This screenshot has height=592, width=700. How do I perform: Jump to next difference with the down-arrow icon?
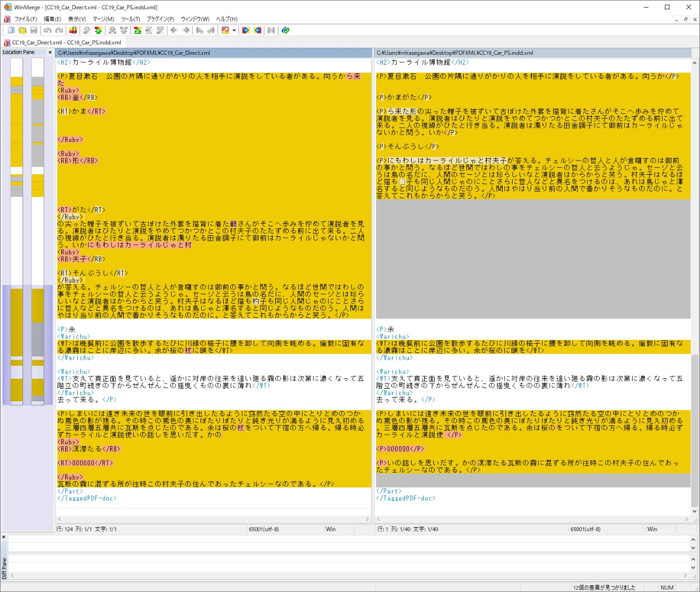click(x=87, y=30)
